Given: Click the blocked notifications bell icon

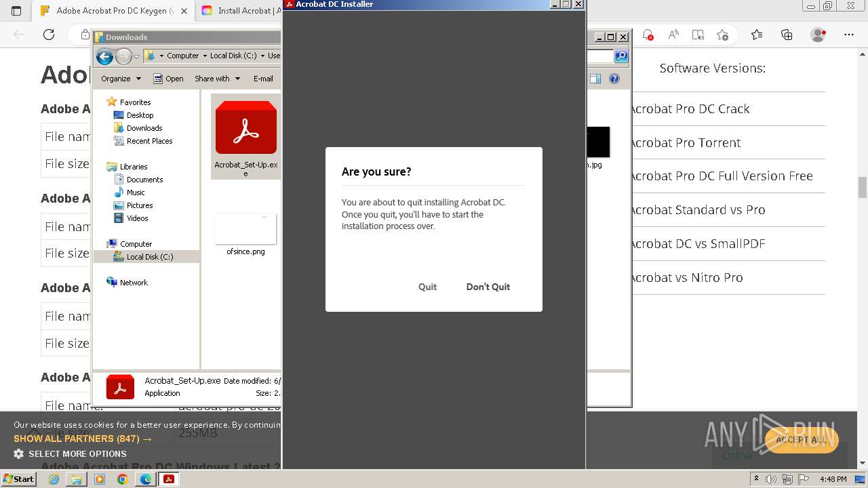Looking at the screenshot, I should (648, 35).
